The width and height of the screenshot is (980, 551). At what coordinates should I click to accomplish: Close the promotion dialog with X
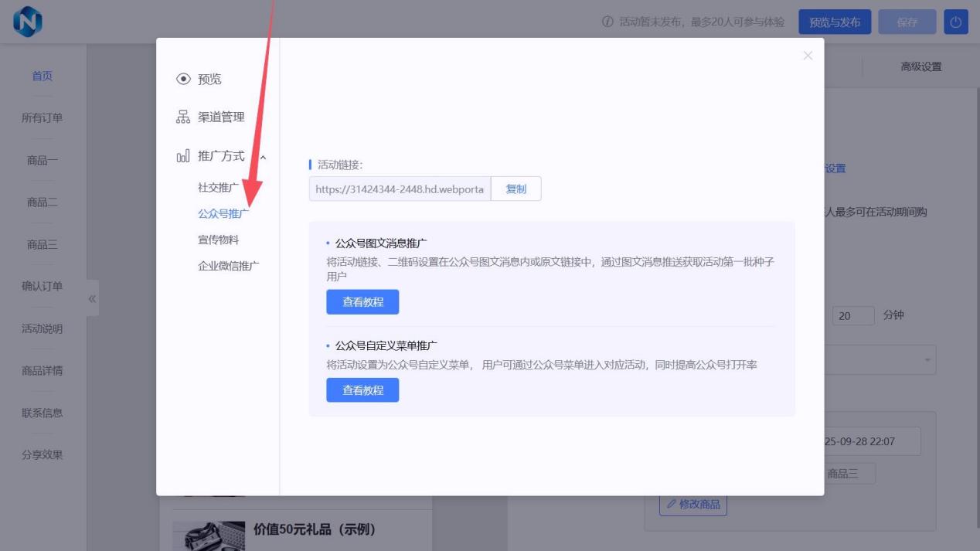pyautogui.click(x=808, y=56)
